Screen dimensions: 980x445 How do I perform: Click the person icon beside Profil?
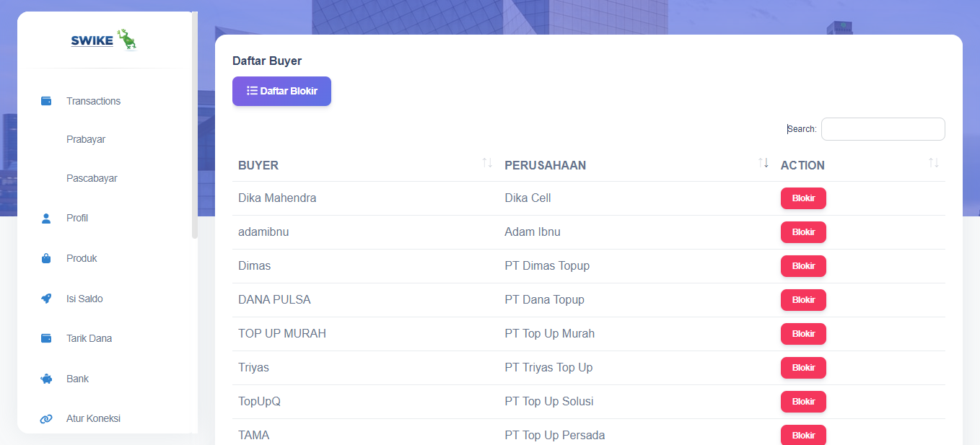(x=46, y=219)
